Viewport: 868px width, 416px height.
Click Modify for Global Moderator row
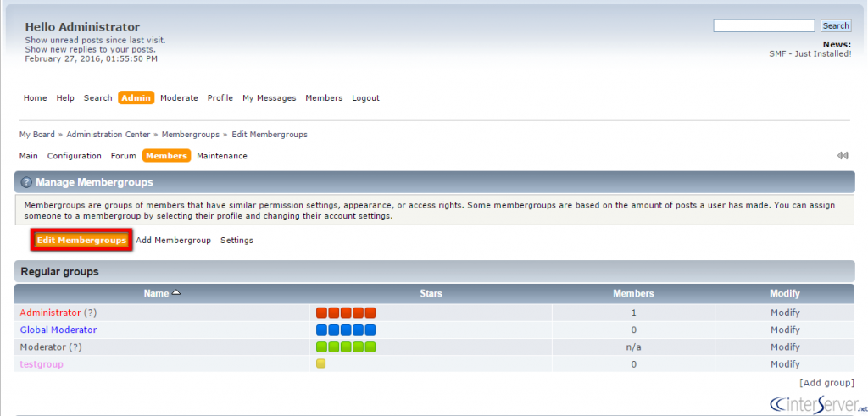[785, 330]
